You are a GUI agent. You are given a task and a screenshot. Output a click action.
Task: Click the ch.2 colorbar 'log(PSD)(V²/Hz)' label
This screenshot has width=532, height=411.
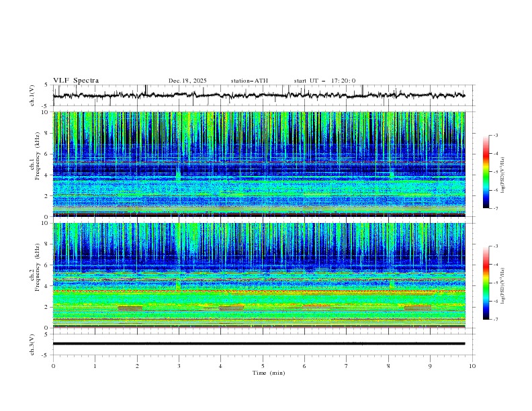[x=504, y=285]
